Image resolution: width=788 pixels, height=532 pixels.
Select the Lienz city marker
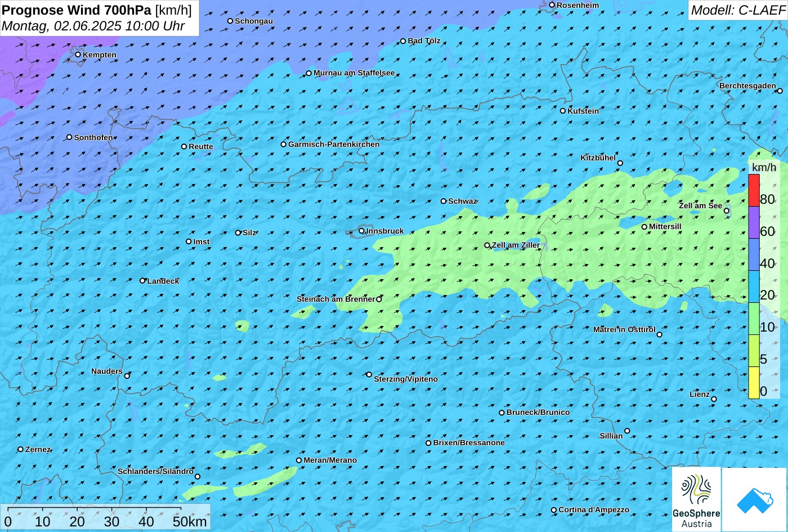point(714,399)
